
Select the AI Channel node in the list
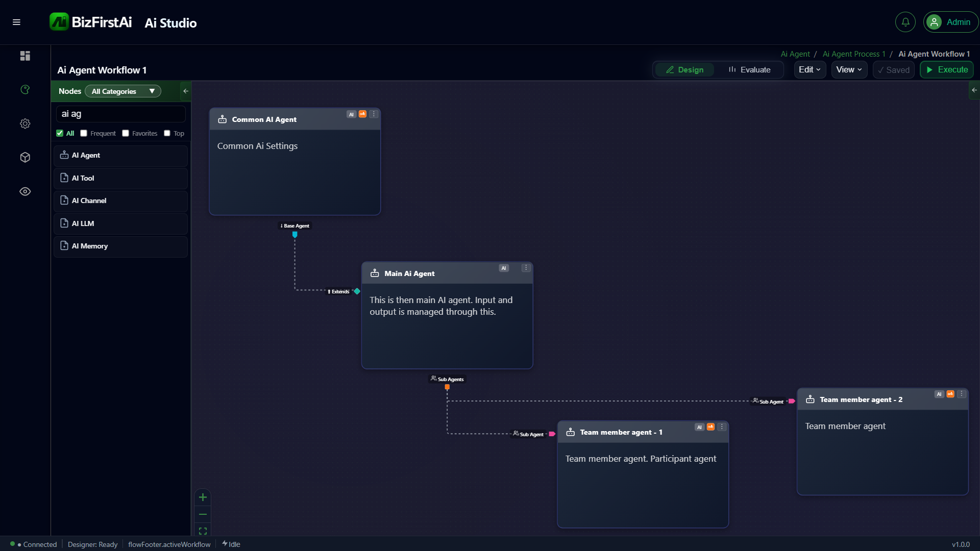click(x=120, y=201)
